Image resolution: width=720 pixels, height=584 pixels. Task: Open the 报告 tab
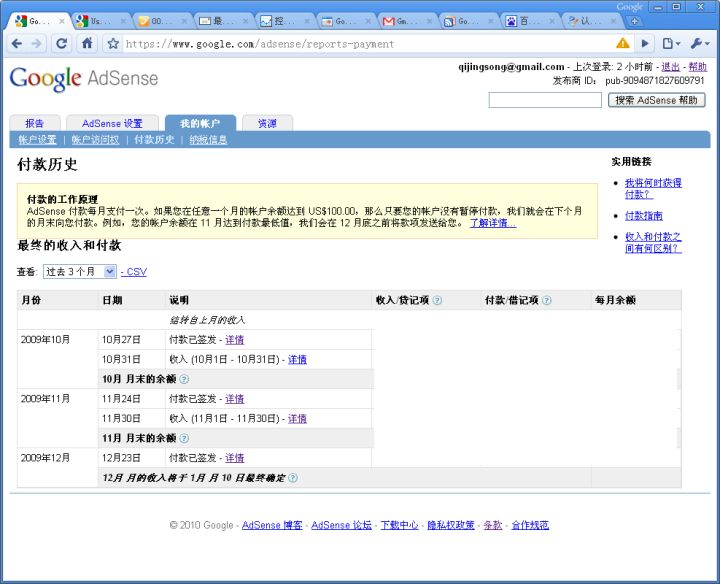(x=35, y=123)
